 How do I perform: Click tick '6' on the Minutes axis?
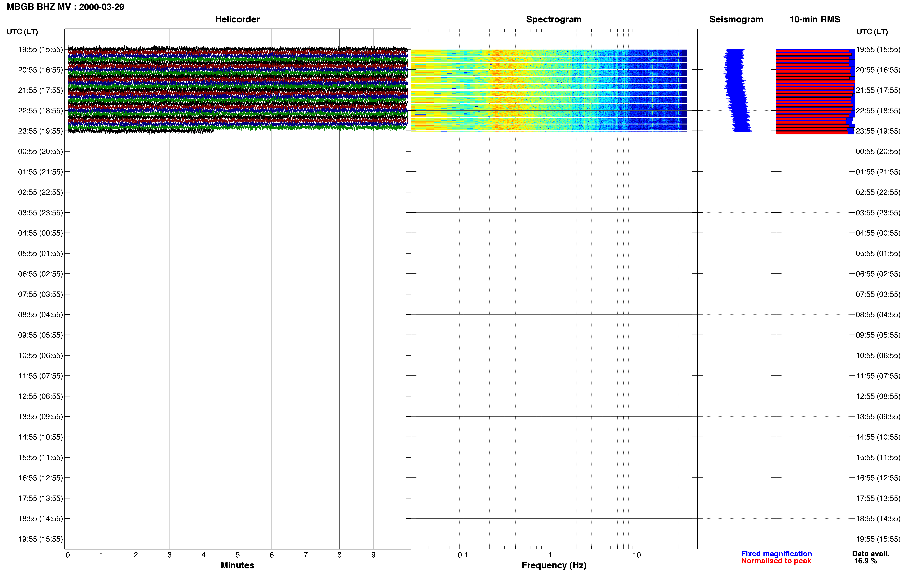[272, 555]
